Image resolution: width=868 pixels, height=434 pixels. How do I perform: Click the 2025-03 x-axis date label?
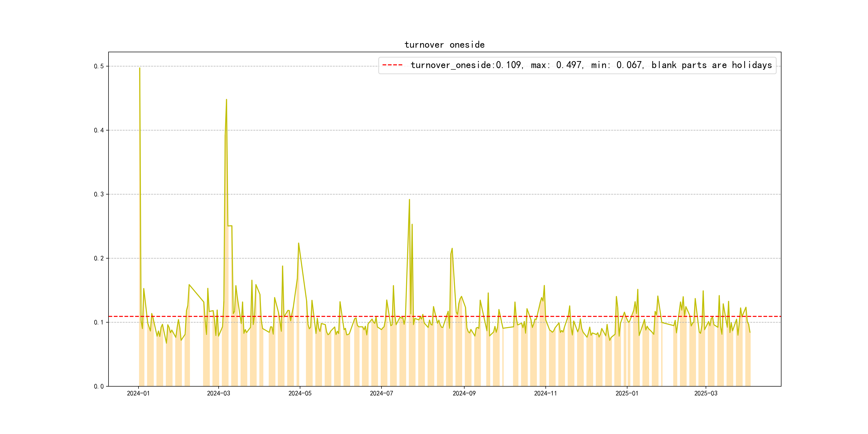(x=706, y=394)
